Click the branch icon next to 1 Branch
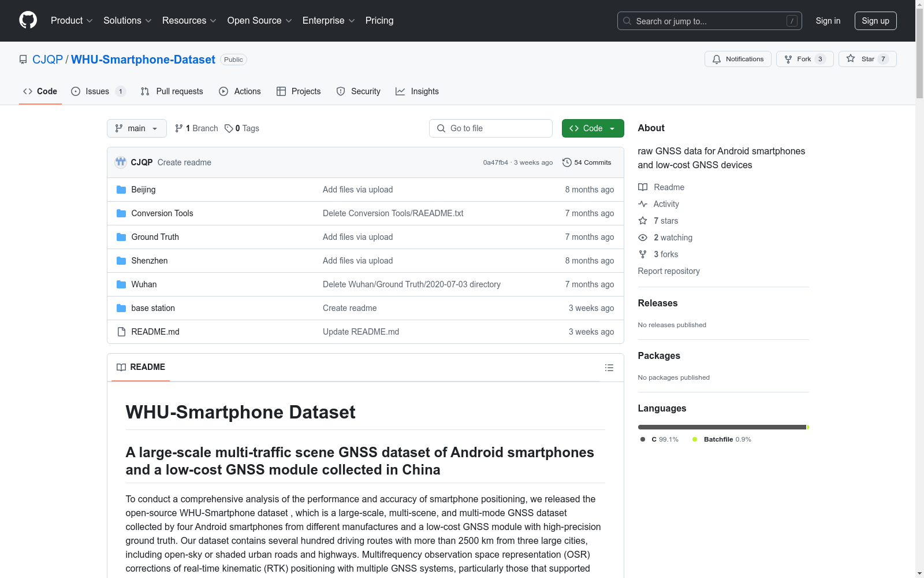 click(x=178, y=128)
